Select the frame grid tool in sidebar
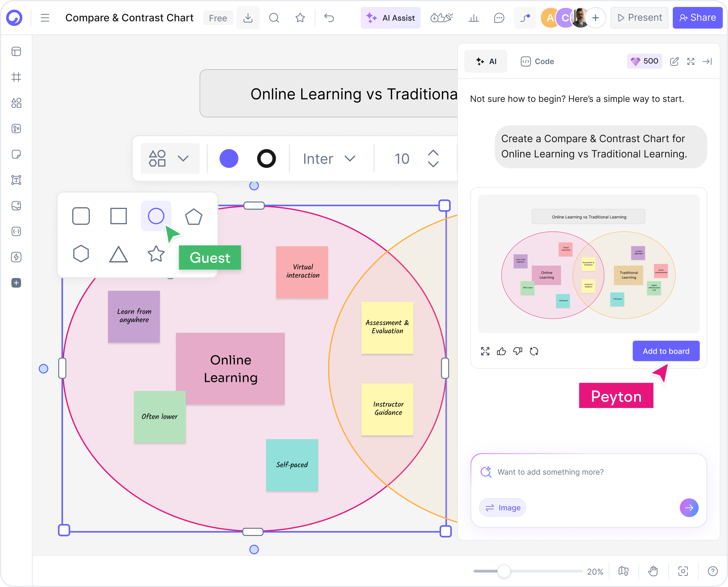728x587 pixels. tap(16, 77)
